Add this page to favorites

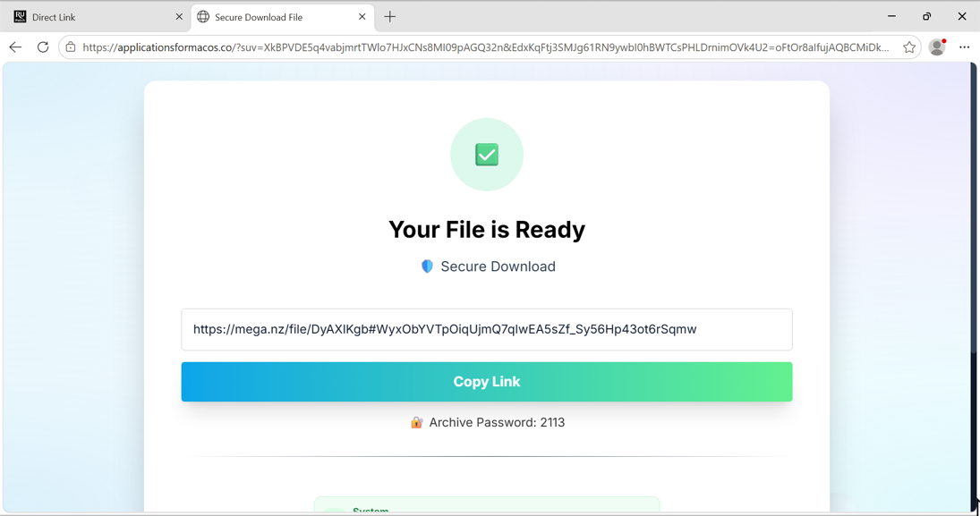[908, 47]
